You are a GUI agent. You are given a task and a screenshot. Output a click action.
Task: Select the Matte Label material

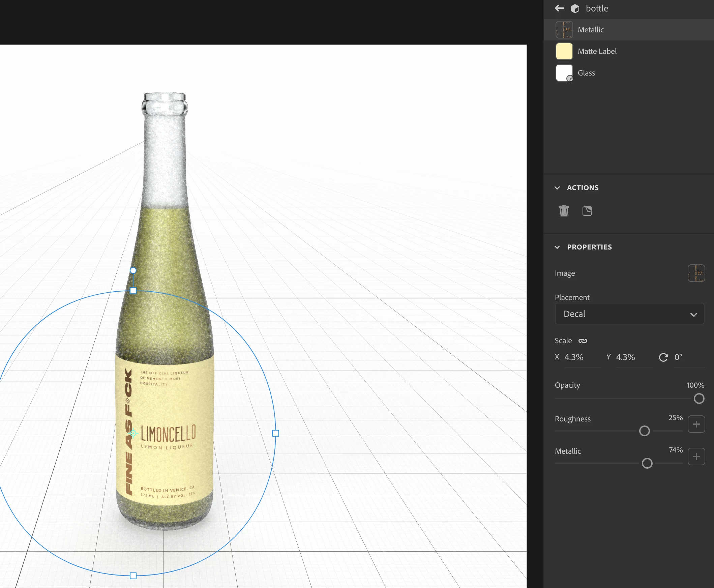(597, 52)
